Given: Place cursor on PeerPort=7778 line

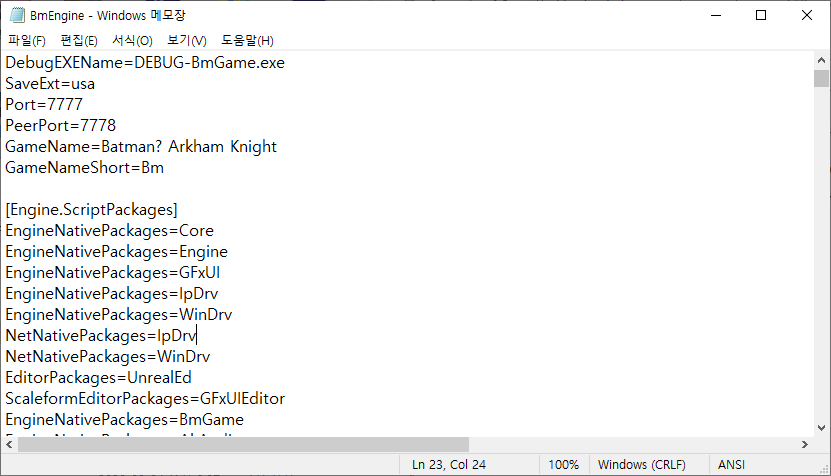Looking at the screenshot, I should 60,126.
